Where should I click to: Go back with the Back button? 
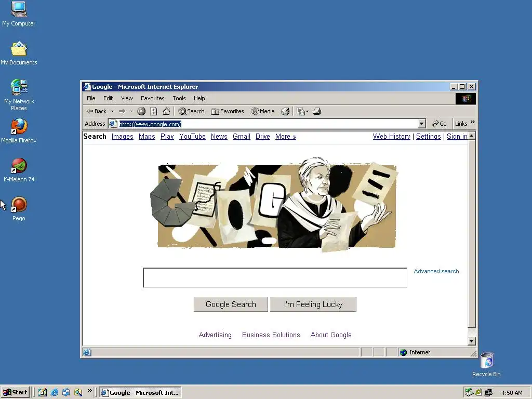pos(96,111)
